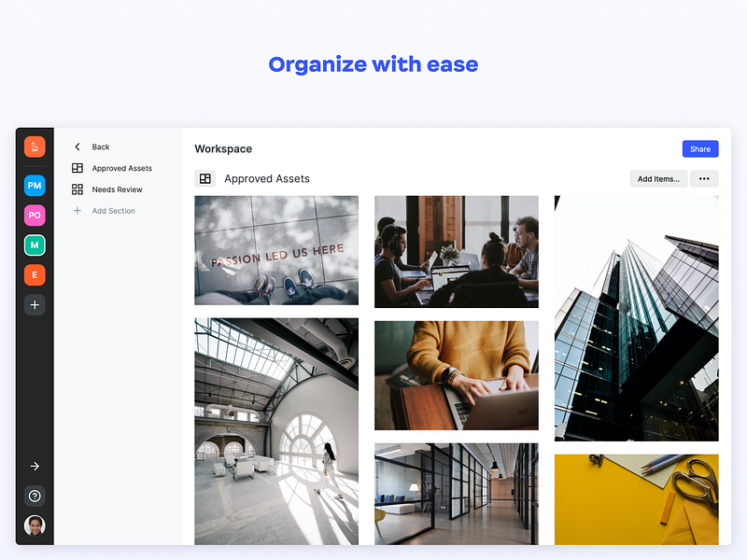Select the green M workspace avatar
The height and width of the screenshot is (560, 747).
click(35, 245)
